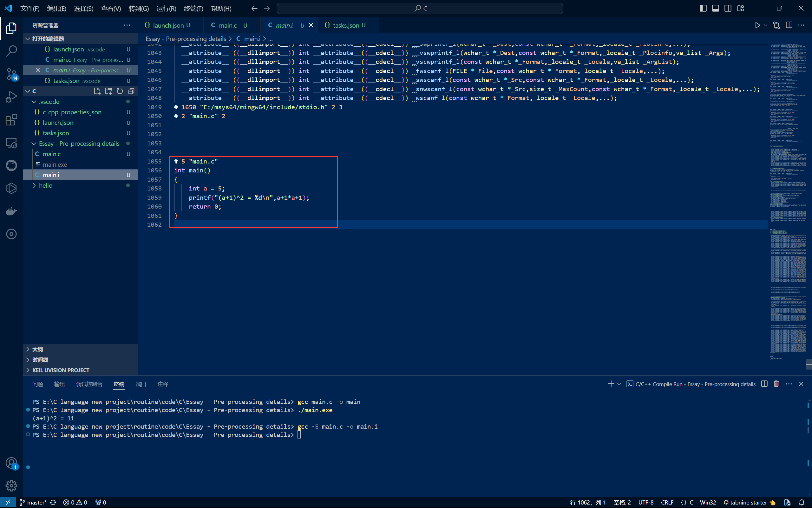Switch to Debug Console panel tab
This screenshot has height=508, width=812.
point(89,384)
